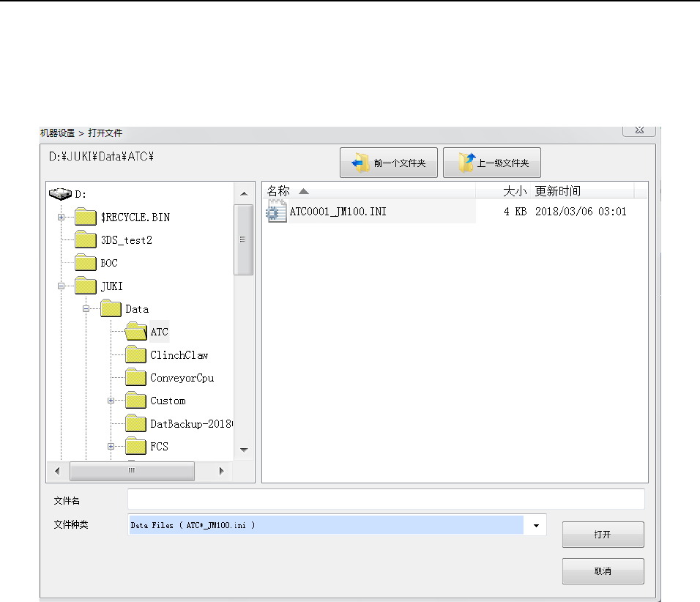
Task: Click the tree scroll down arrow
Action: pyautogui.click(x=244, y=450)
